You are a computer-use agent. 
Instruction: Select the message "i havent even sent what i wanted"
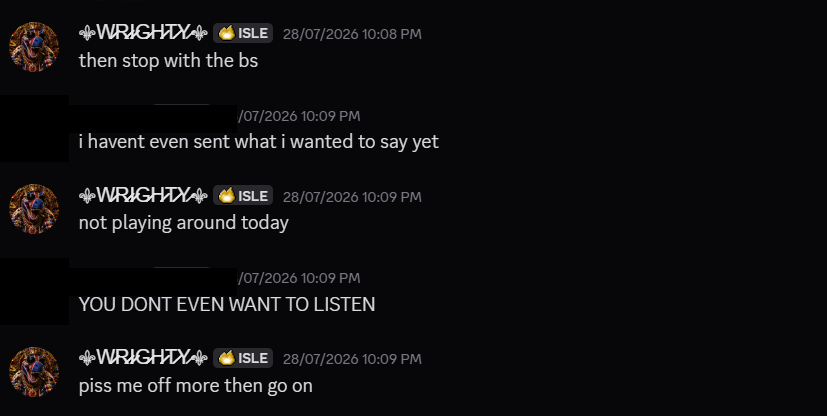point(258,142)
